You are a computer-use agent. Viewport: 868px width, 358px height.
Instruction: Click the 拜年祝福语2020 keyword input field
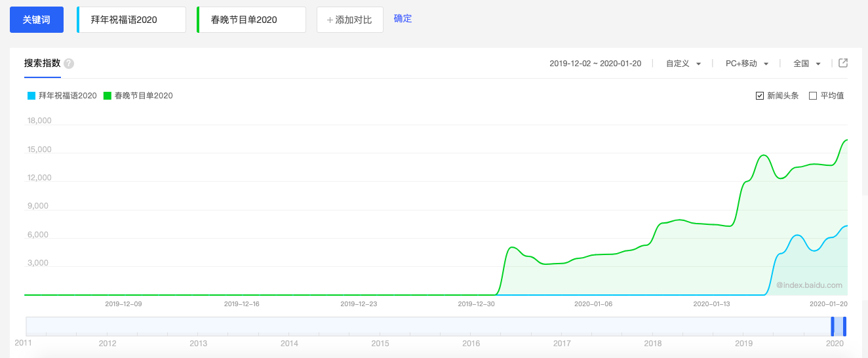(x=131, y=20)
